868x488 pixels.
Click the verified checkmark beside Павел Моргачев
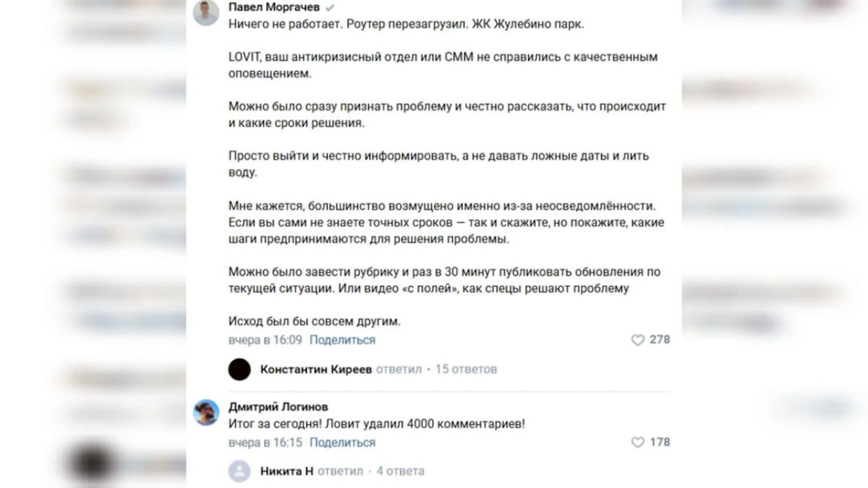331,7
